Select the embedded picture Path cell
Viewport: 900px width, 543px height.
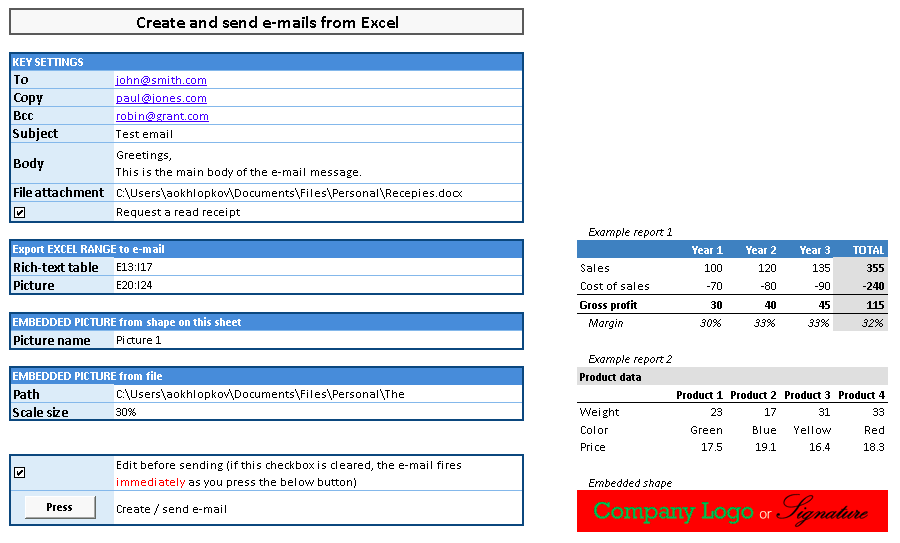(318, 394)
